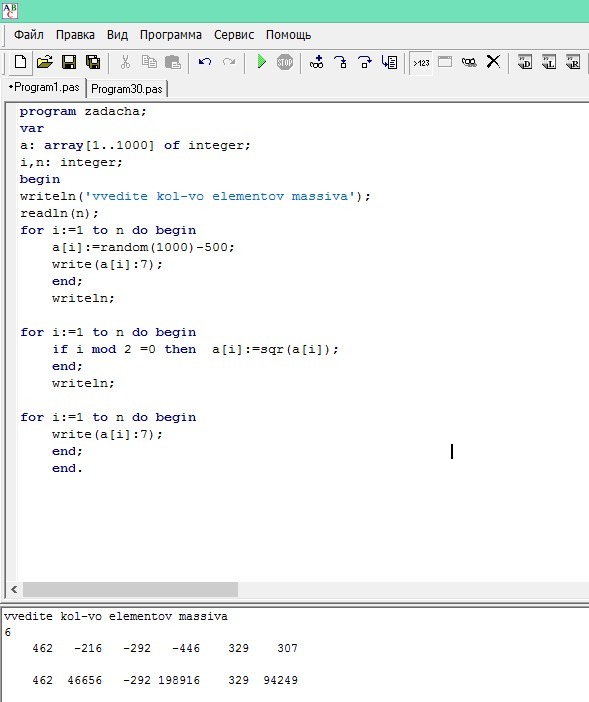Screen dimensions: 589x702
Task: Open the Сервис menu
Action: [x=234, y=35]
